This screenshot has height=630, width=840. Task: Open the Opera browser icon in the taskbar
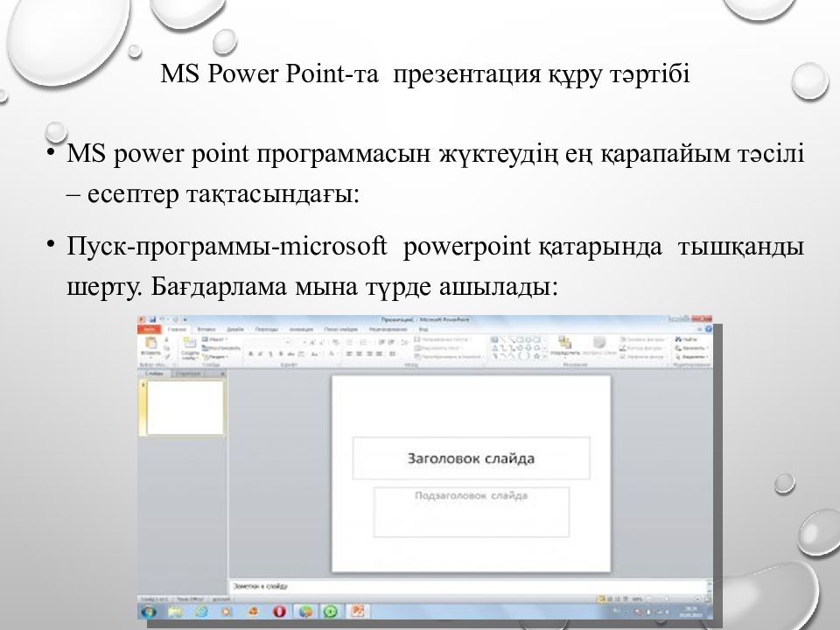[279, 612]
